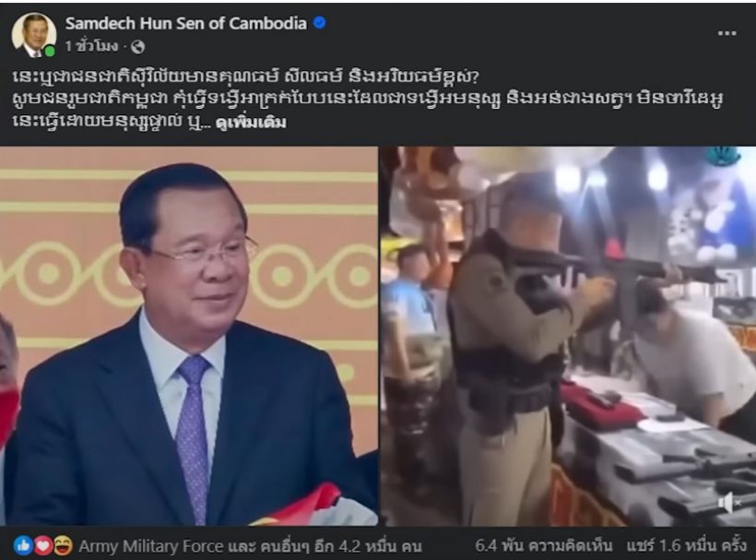756x560 pixels.
Task: Open the 1 ชั่วโมง post timestamp
Action: [x=91, y=47]
